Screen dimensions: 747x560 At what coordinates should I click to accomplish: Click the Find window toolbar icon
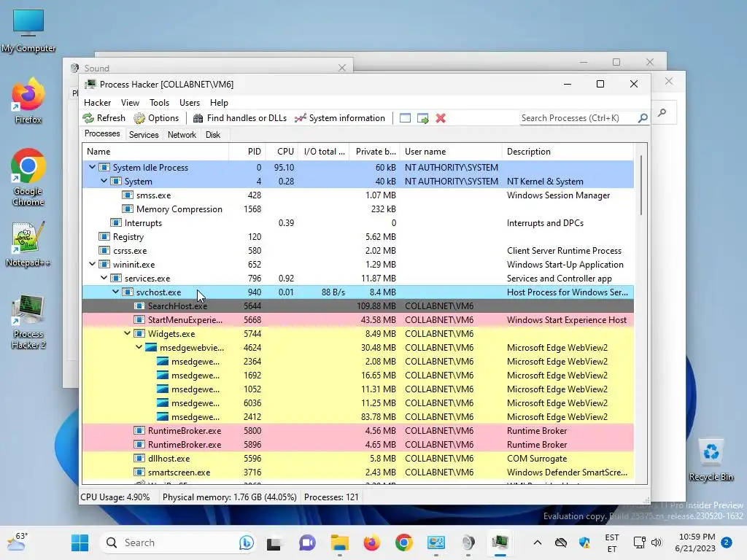[x=405, y=118]
